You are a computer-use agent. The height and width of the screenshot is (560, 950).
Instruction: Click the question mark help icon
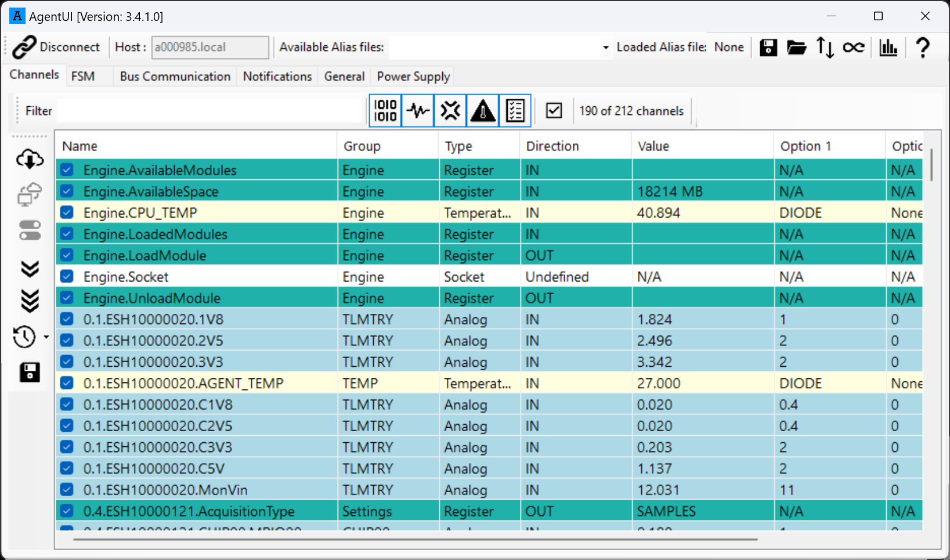(922, 48)
